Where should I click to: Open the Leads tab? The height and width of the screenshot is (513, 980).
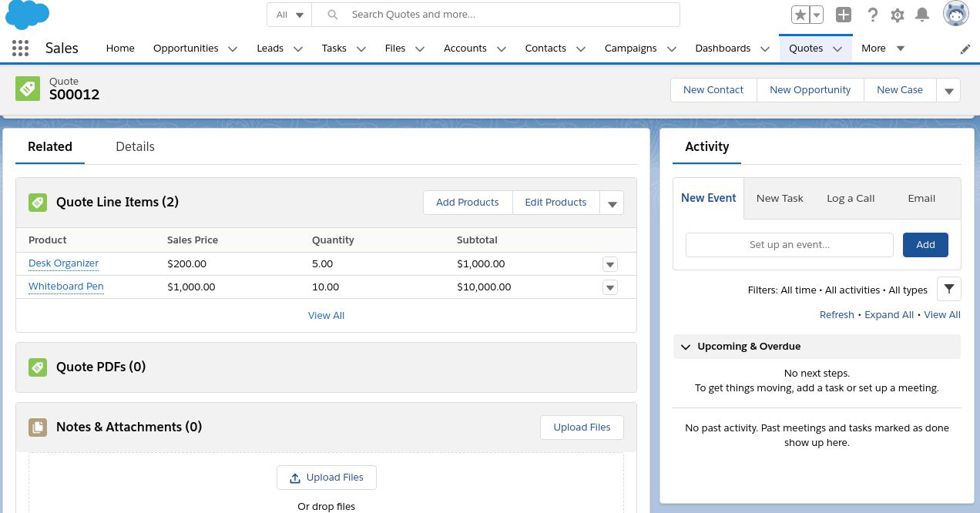[270, 48]
